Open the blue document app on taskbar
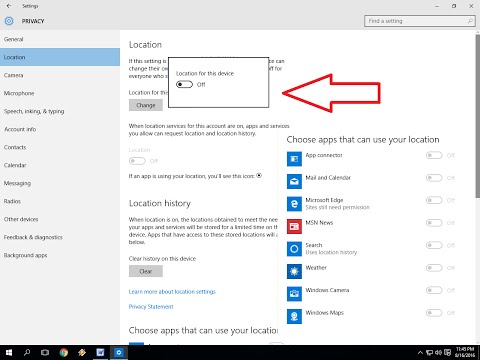The image size is (480, 360). (x=100, y=352)
